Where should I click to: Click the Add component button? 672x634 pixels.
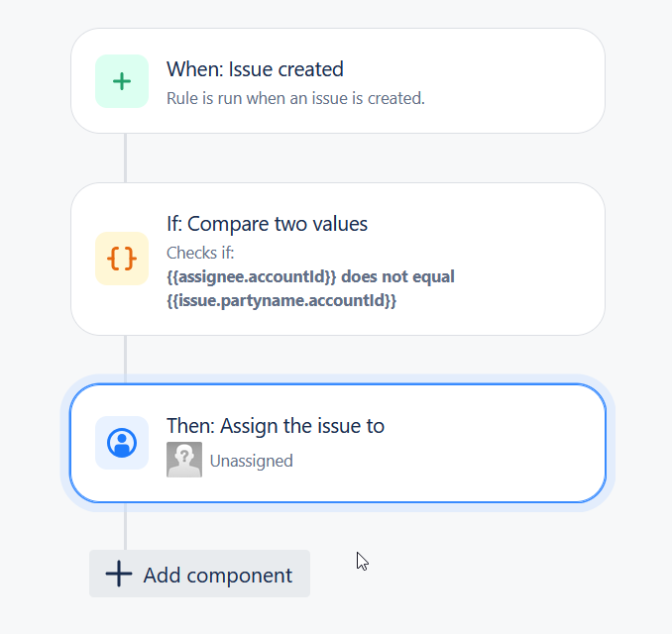click(199, 574)
